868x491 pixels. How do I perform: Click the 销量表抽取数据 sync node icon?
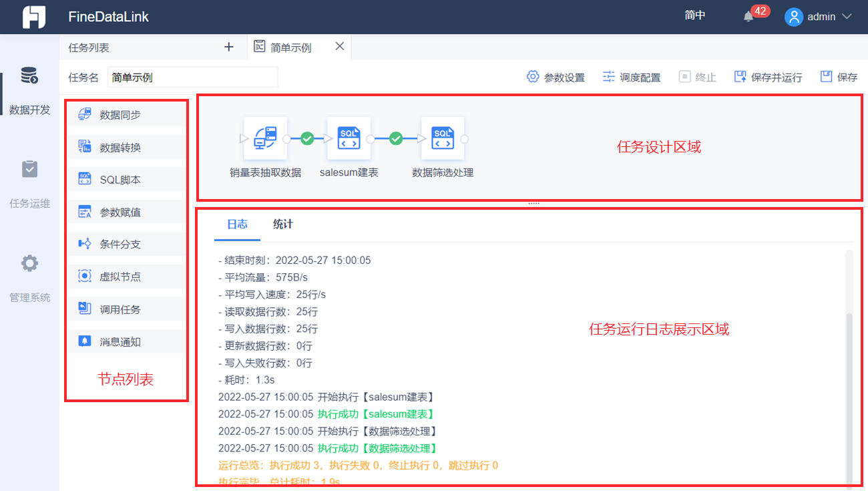tap(265, 138)
